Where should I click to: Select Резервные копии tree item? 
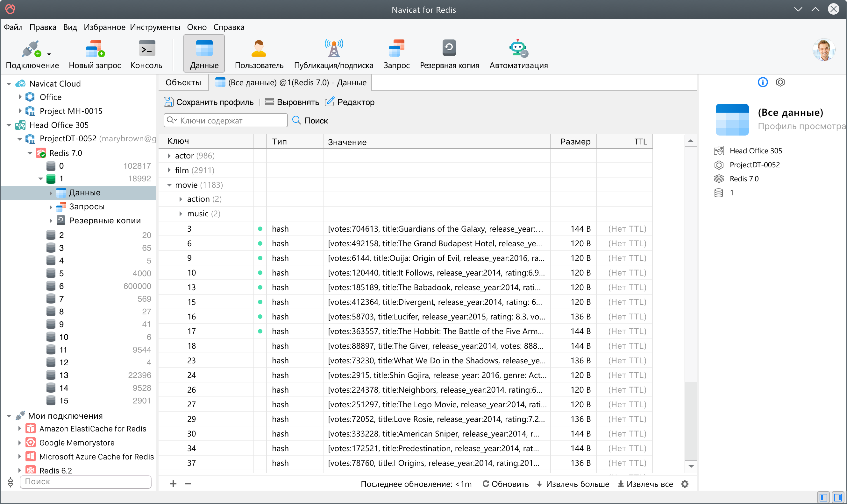(x=78, y=221)
